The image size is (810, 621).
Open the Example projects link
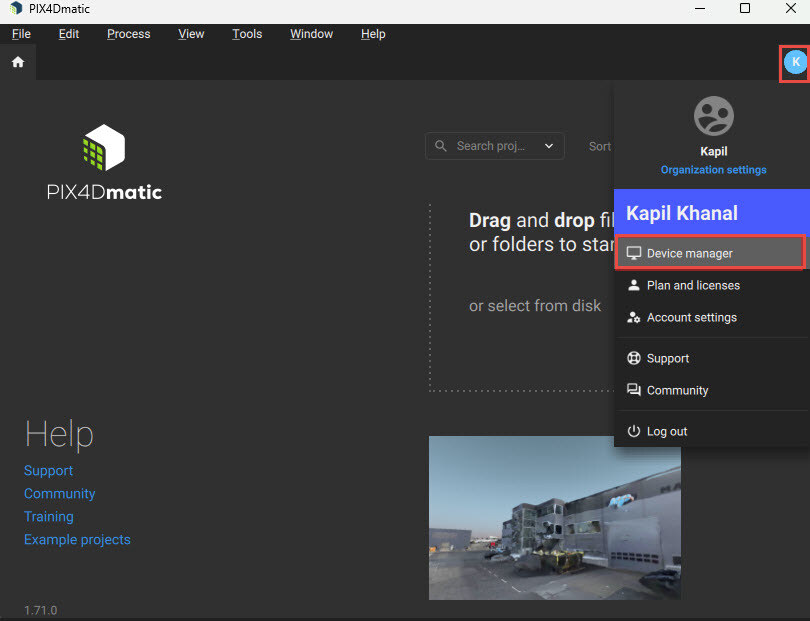pyautogui.click(x=77, y=539)
